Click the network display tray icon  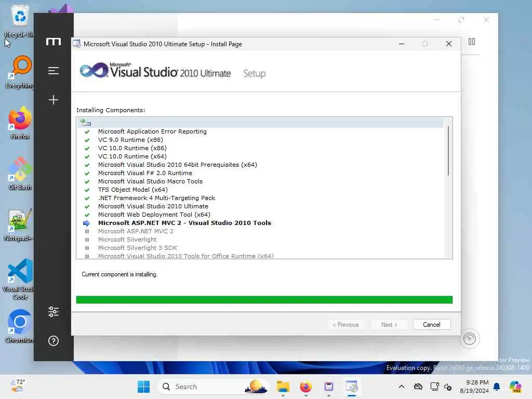[x=434, y=387]
